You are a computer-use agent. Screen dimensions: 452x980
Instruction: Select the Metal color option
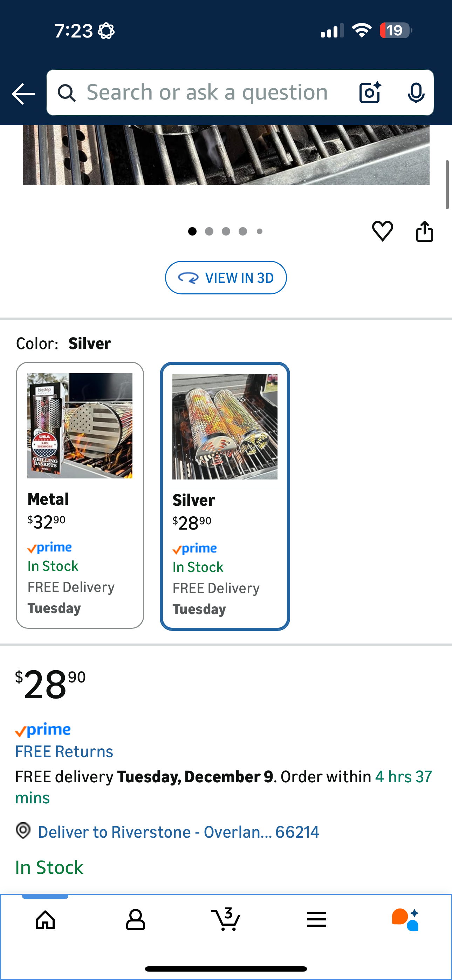coord(80,495)
